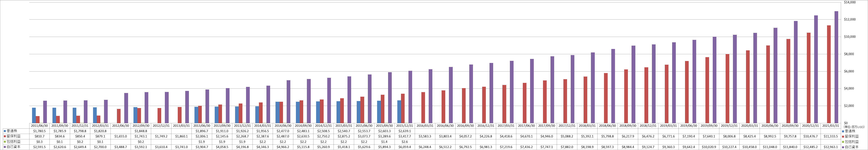Select the 2020/12/31 date column header
Viewport: 868px width, 150px height.
tap(810, 126)
